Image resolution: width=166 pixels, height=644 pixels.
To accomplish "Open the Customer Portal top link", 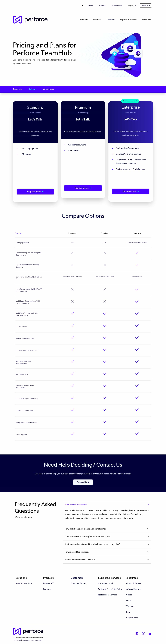I will point(117,6).
